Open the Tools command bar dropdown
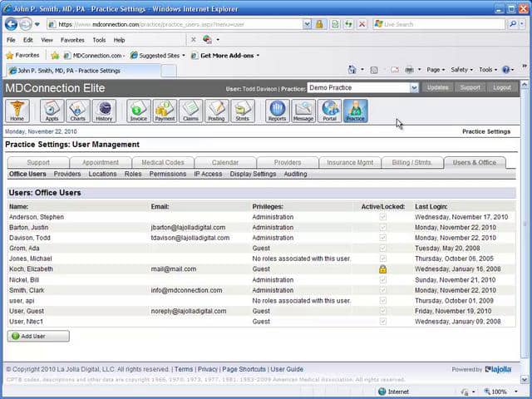 point(488,70)
